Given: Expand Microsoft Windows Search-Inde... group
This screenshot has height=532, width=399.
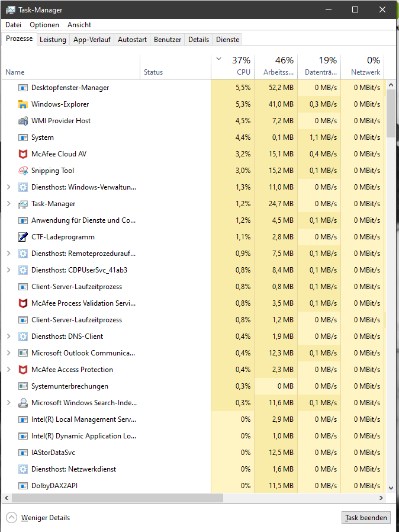Looking at the screenshot, I should (x=9, y=403).
